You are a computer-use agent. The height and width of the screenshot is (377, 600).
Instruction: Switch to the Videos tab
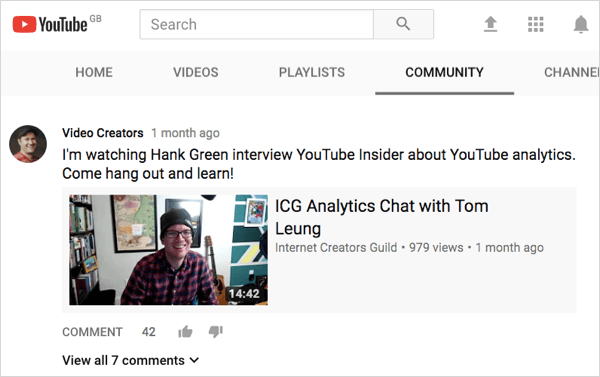pyautogui.click(x=196, y=72)
